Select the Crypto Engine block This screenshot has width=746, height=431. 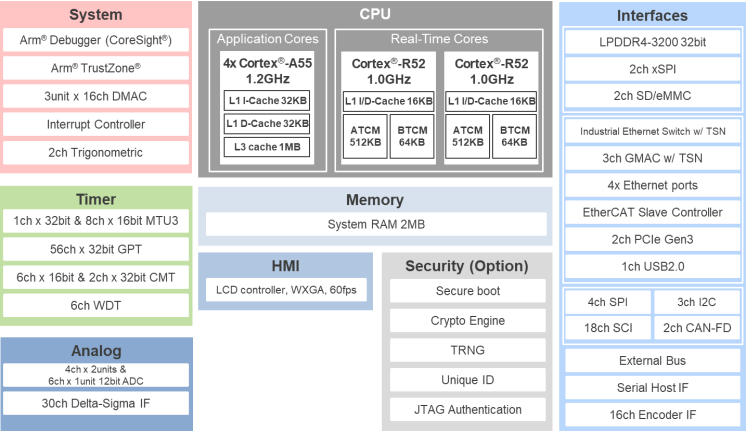(467, 321)
